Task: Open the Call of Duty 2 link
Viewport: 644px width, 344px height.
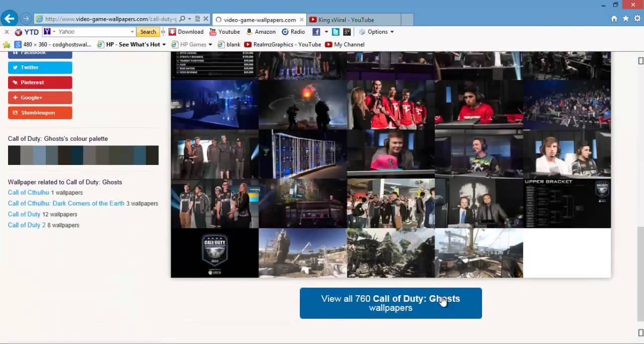Action: pos(27,225)
